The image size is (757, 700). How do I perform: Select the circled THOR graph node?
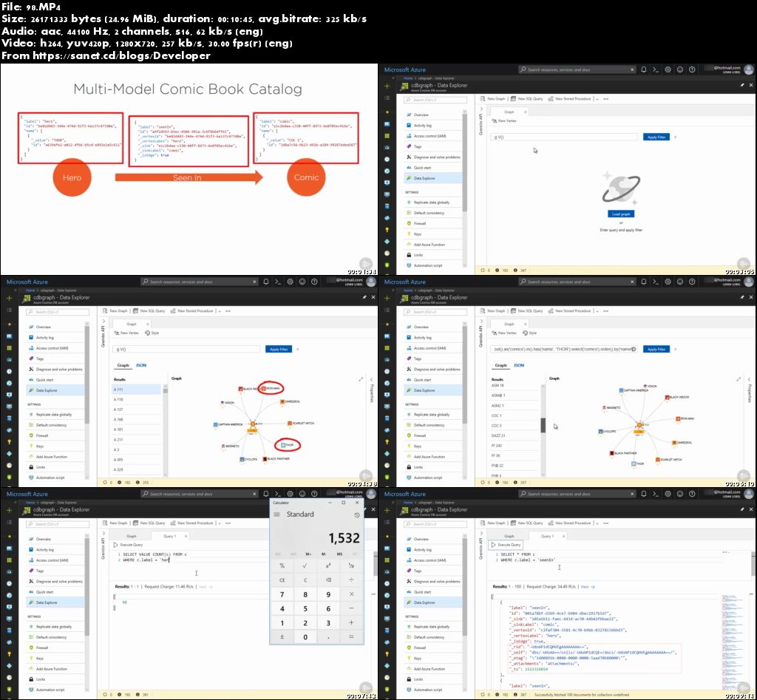click(x=287, y=445)
